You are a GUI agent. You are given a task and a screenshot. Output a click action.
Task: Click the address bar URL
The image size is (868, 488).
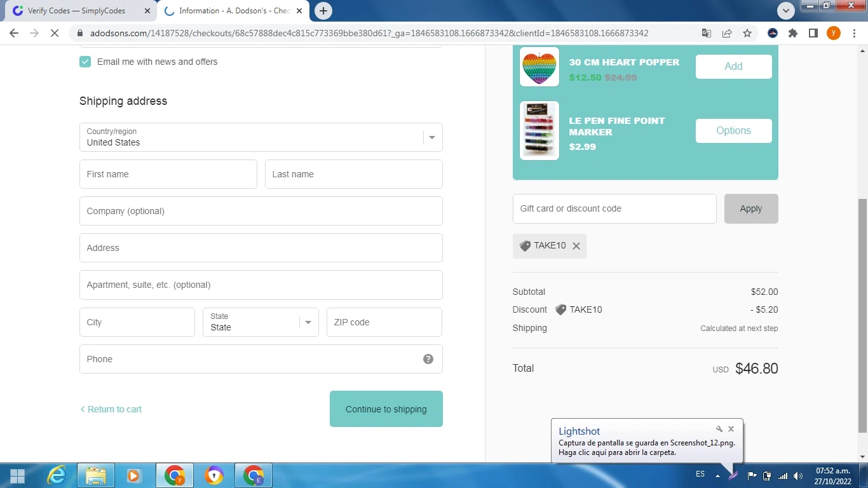369,33
